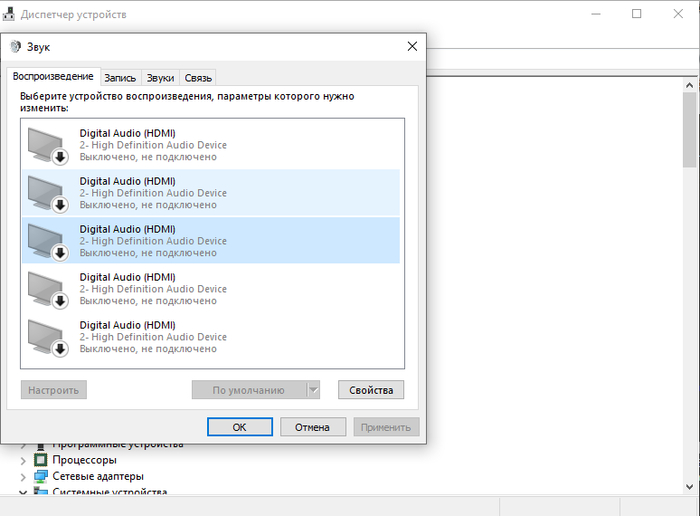The height and width of the screenshot is (516, 700).
Task: Switch to the Запись tab
Action: click(x=120, y=77)
